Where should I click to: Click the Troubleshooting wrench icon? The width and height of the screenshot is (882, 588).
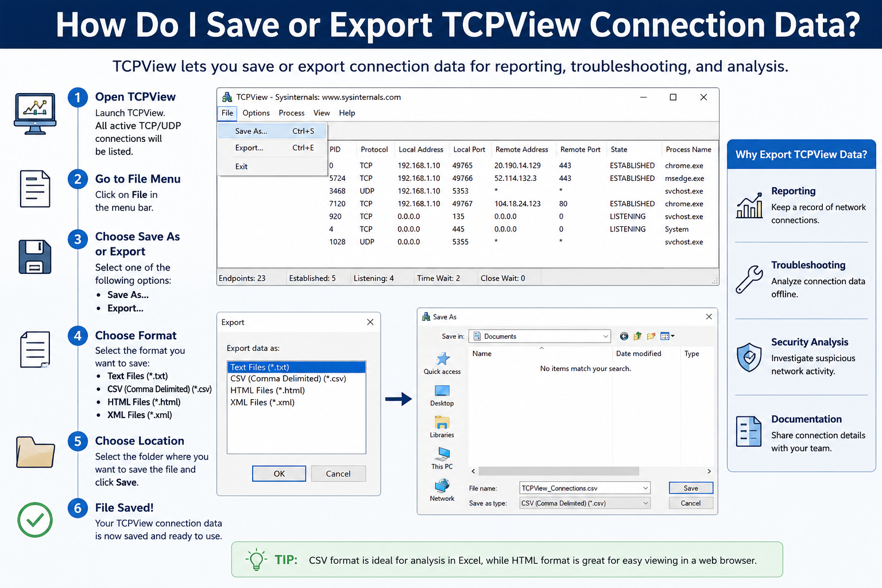tap(749, 280)
